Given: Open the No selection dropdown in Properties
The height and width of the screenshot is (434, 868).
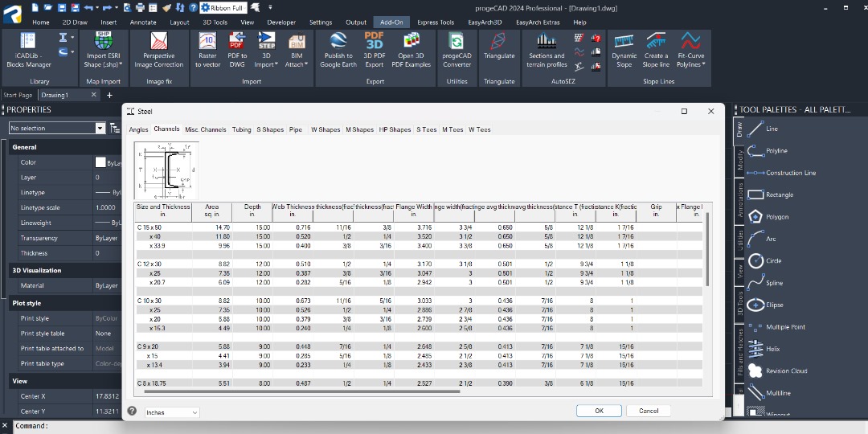Looking at the screenshot, I should [100, 128].
